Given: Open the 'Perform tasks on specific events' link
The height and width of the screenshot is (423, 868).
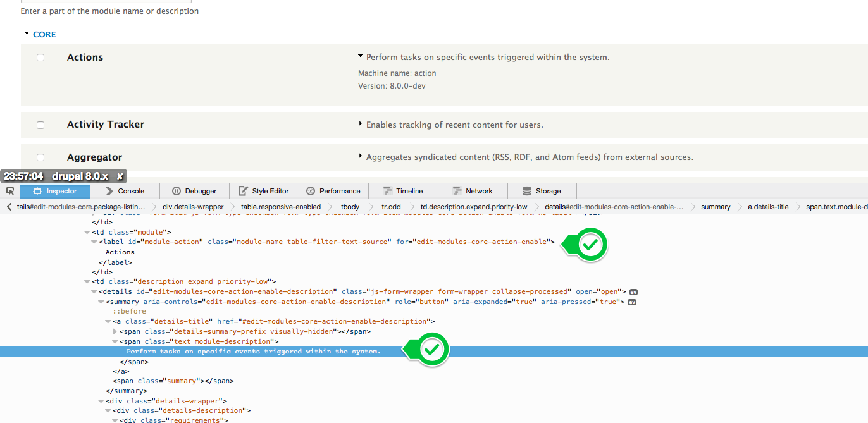Looking at the screenshot, I should (x=487, y=57).
